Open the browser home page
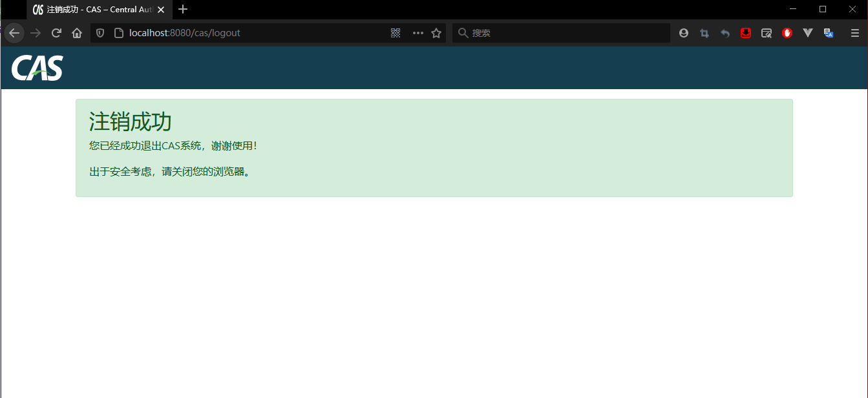Image resolution: width=868 pixels, height=398 pixels. pyautogui.click(x=77, y=33)
